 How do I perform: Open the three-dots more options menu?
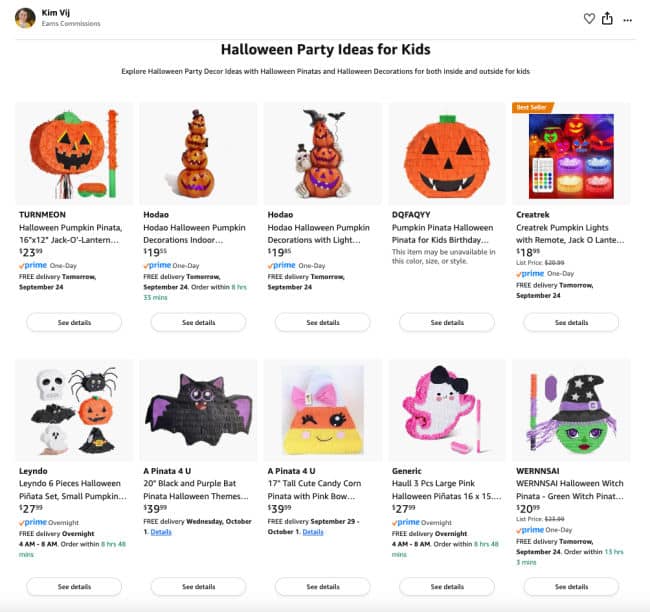coord(627,19)
